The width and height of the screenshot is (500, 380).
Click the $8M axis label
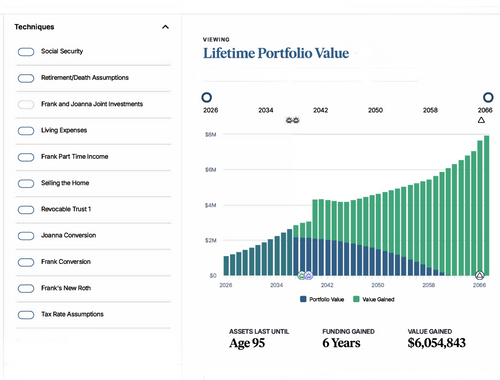[211, 135]
